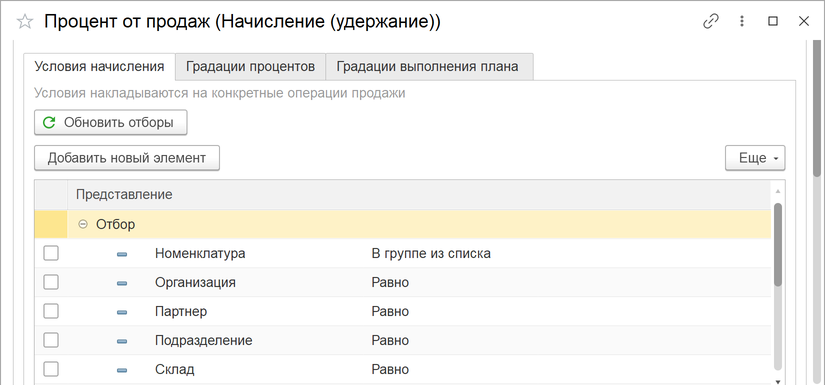The image size is (825, 385).
Task: Enable the Номенклатура filter checkbox
Action: [51, 254]
